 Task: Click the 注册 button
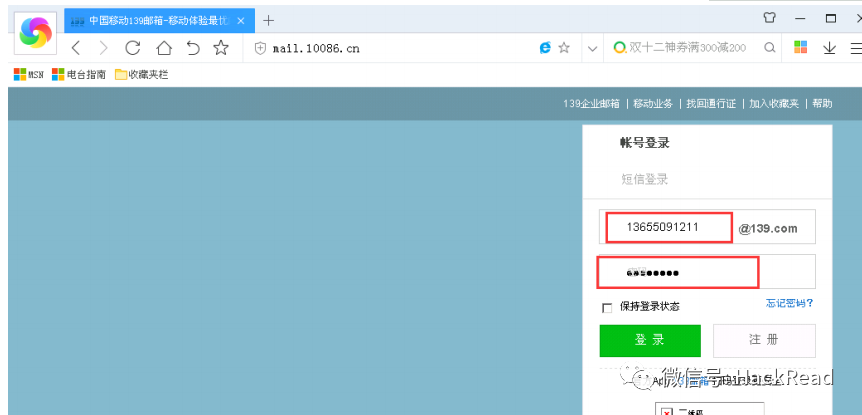(x=764, y=340)
